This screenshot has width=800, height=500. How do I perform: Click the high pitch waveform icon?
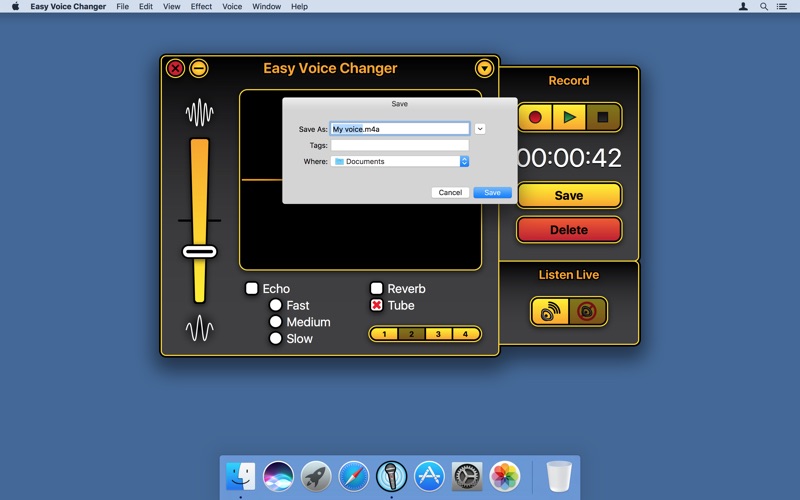click(x=199, y=112)
